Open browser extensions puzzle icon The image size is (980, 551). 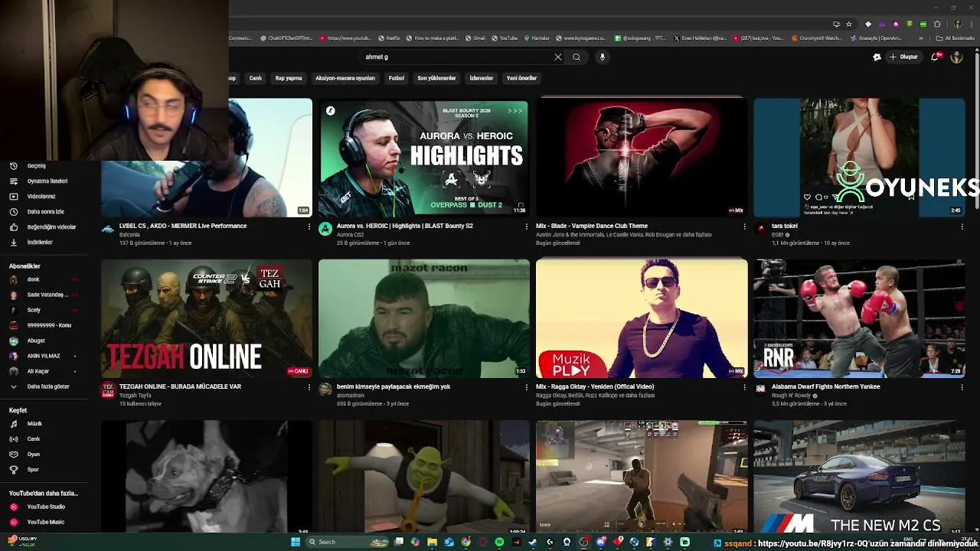pos(937,24)
